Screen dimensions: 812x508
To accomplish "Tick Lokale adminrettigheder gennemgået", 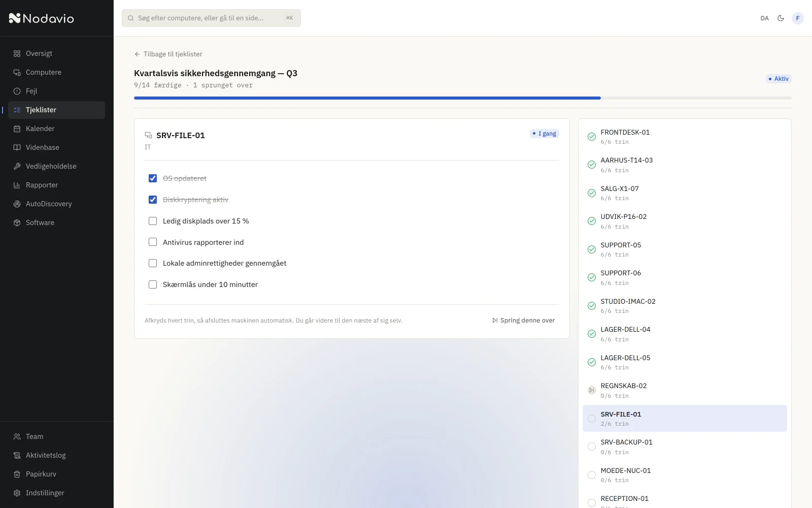I will click(x=153, y=263).
